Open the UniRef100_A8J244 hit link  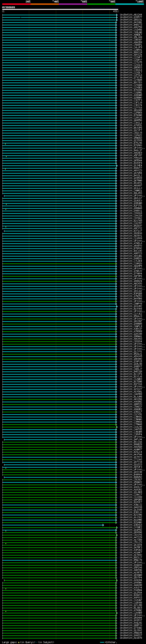[131, 15]
